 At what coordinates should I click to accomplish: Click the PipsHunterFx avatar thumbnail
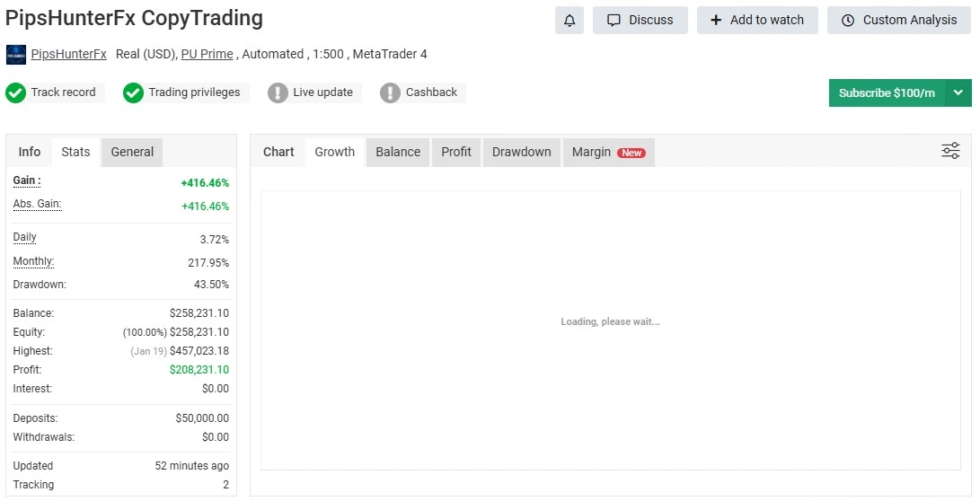click(15, 55)
